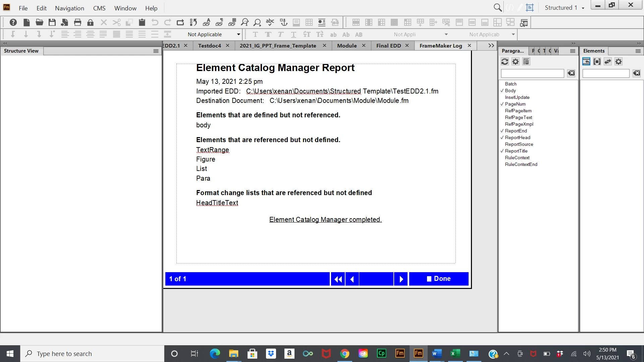Click the Element Catalog Manager completed link
644x362 pixels.
click(325, 220)
